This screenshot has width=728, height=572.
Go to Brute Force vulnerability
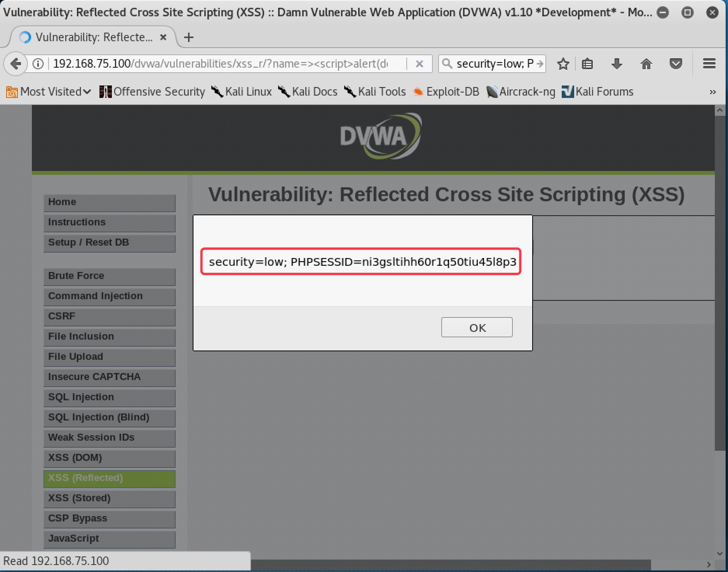click(x=110, y=276)
